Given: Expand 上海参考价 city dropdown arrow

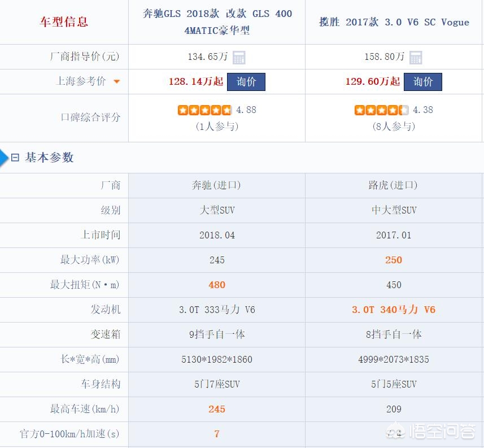Looking at the screenshot, I should pos(117,82).
